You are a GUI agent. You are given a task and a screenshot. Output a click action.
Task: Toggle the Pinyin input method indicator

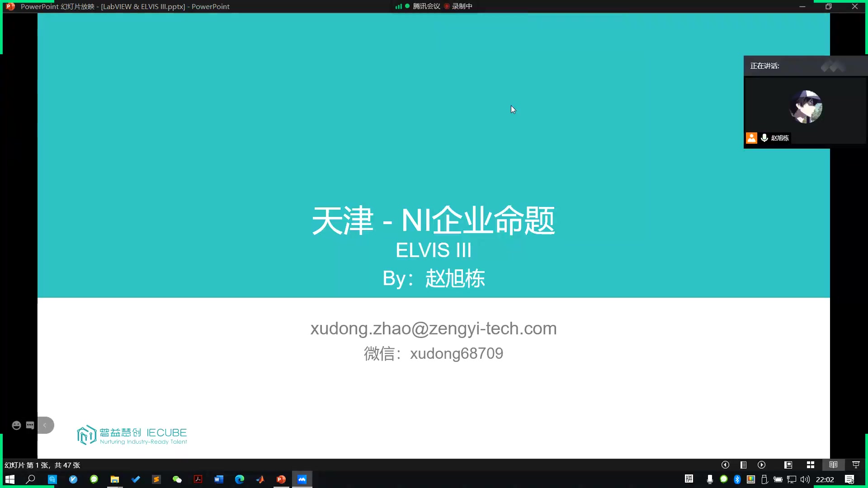689,479
